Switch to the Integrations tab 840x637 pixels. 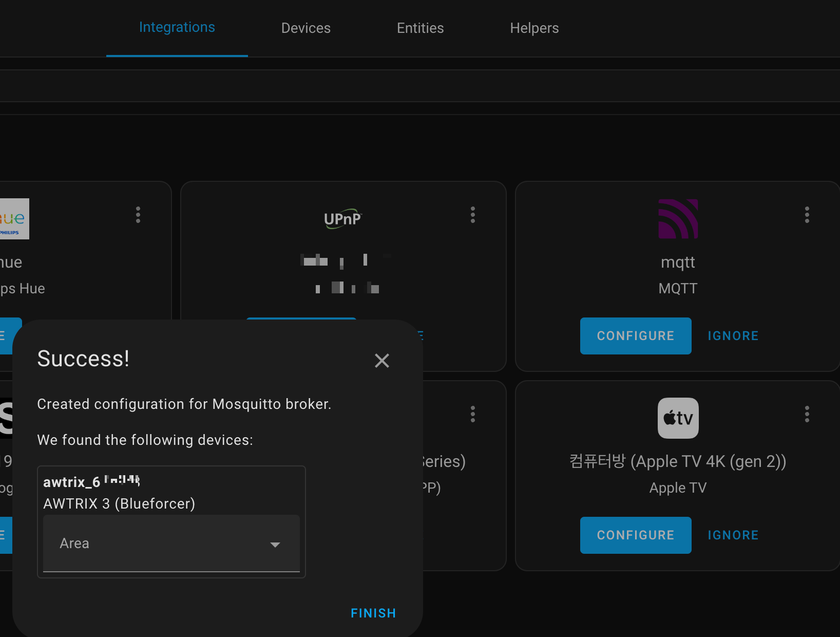(177, 28)
